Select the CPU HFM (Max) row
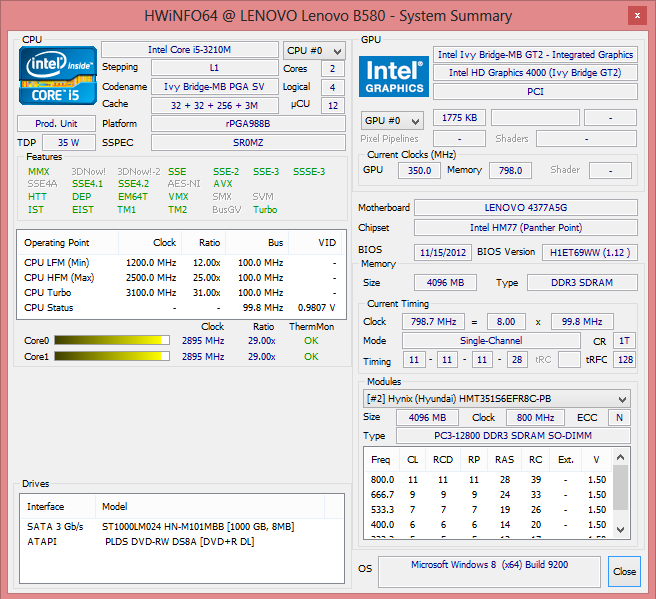This screenshot has width=656, height=599. [x=181, y=278]
